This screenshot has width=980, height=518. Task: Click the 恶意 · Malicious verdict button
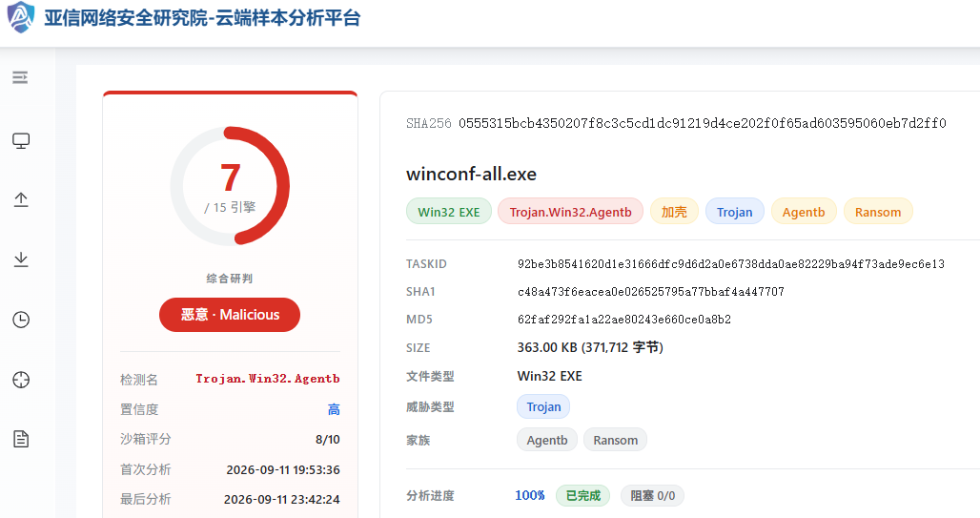[x=230, y=315]
